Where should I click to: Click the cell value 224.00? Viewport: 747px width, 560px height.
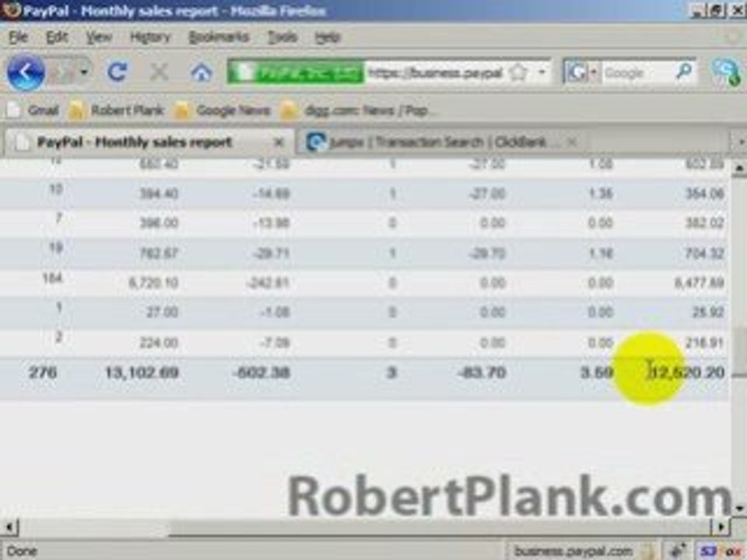(x=159, y=343)
